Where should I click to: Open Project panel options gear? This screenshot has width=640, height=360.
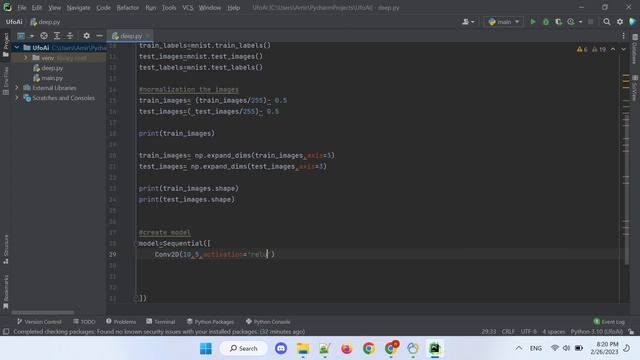(86, 36)
